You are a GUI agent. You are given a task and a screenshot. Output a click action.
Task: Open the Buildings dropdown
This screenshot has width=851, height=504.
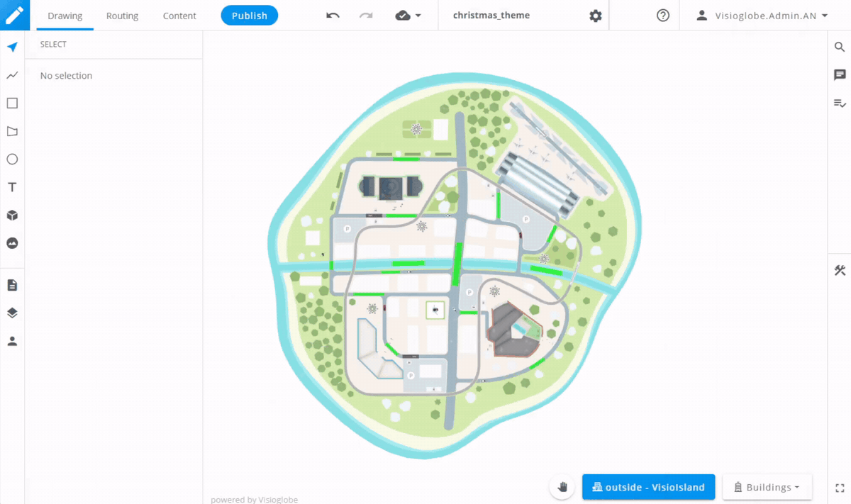click(767, 487)
